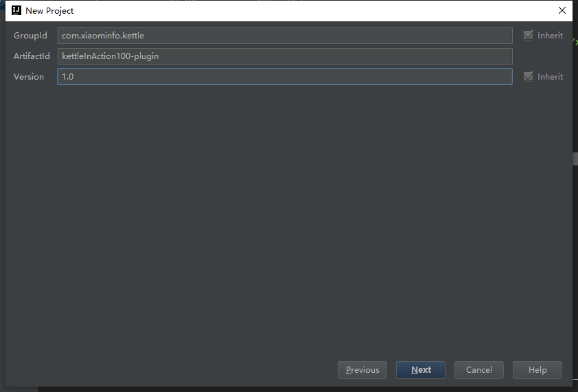Click the Version input field
This screenshot has height=392, width=578.
[285, 77]
